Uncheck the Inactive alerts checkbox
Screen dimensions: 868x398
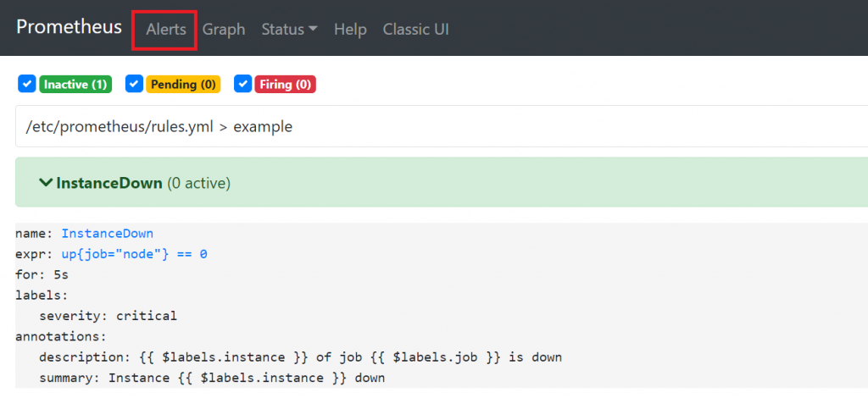(x=26, y=84)
